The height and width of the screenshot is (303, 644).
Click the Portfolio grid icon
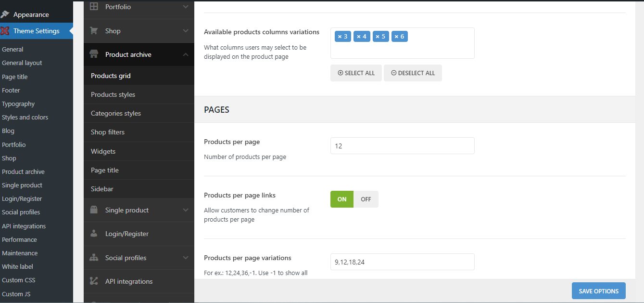[94, 7]
